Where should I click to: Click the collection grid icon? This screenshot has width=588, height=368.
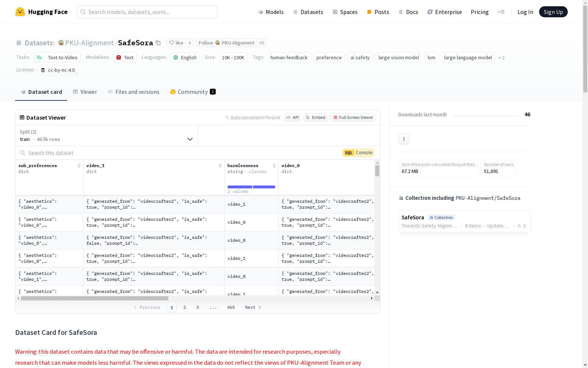(x=401, y=198)
